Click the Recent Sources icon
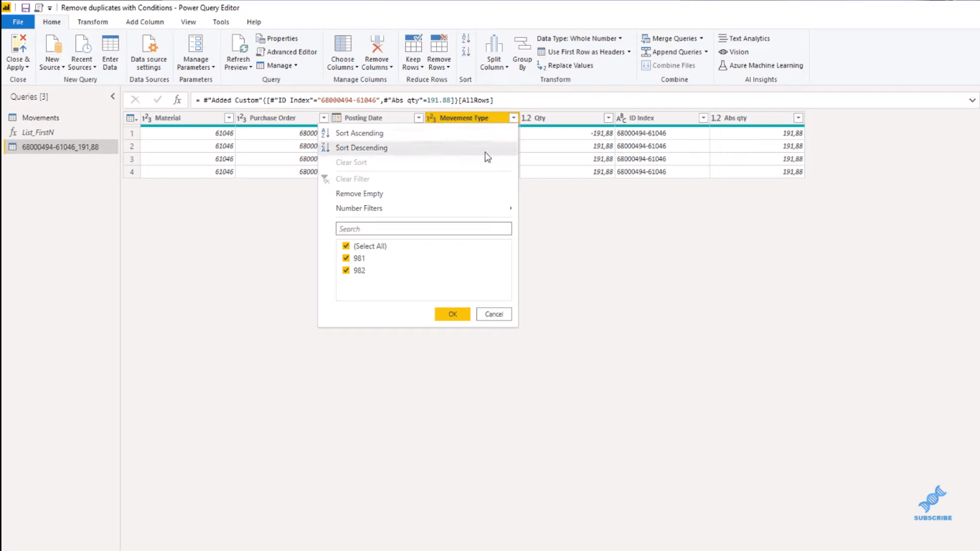 (x=81, y=44)
